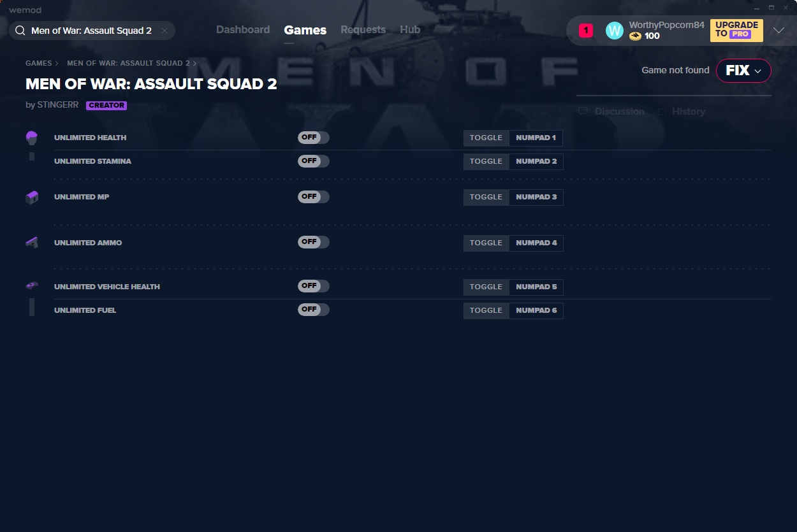Open the GAMES breadcrumb link

coord(39,64)
